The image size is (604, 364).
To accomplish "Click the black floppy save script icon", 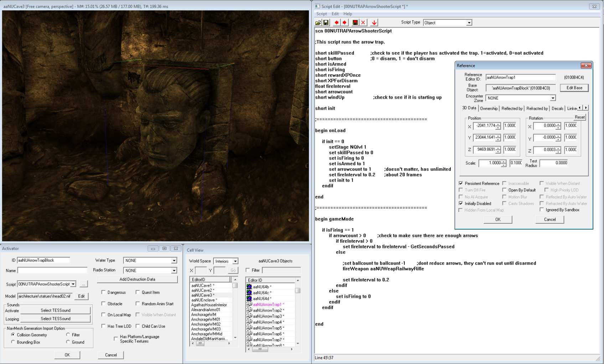I will click(326, 22).
